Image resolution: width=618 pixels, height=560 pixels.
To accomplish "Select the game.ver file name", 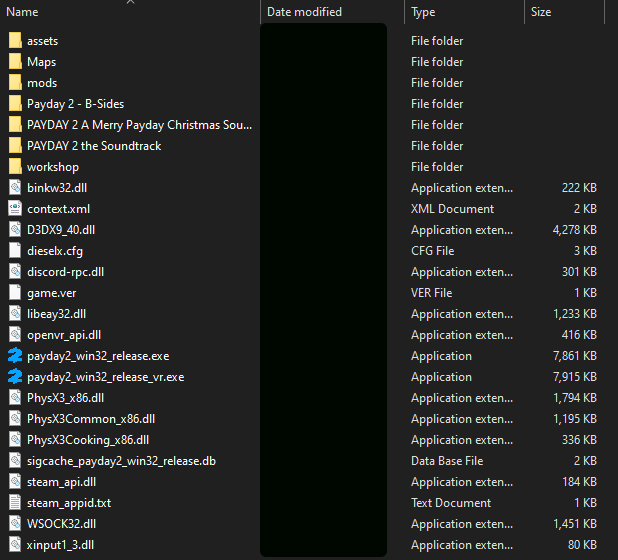I will (x=52, y=293).
